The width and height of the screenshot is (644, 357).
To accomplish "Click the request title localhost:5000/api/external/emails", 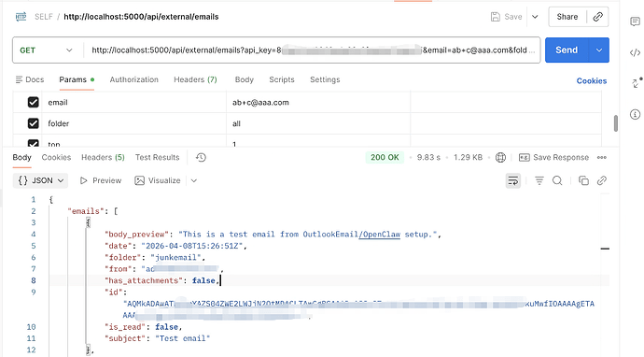I will pos(141,17).
